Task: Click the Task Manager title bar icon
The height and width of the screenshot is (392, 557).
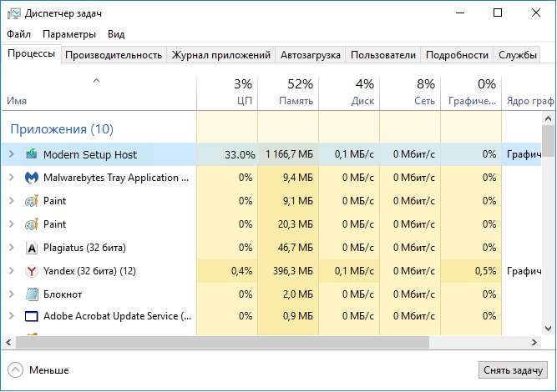Action: tap(14, 13)
